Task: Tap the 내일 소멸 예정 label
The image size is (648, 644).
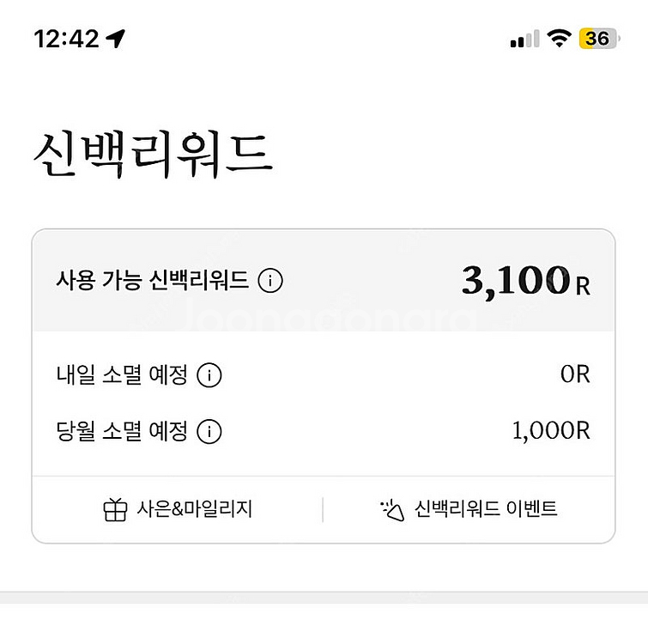Action: [x=121, y=375]
